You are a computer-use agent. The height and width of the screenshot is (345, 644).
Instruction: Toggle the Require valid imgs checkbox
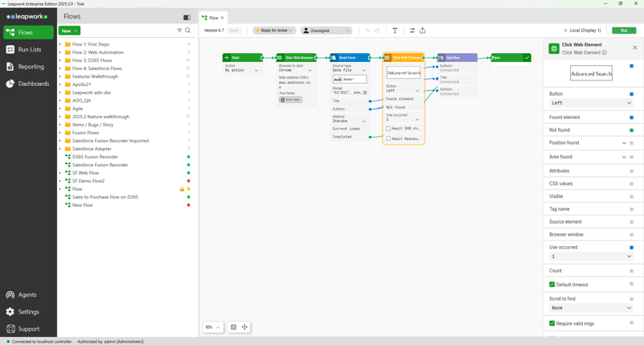[x=552, y=323]
